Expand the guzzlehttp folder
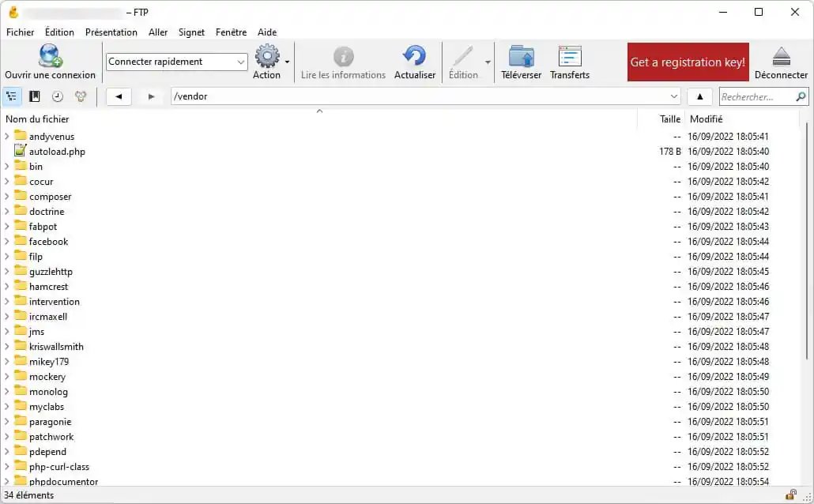 coord(7,271)
